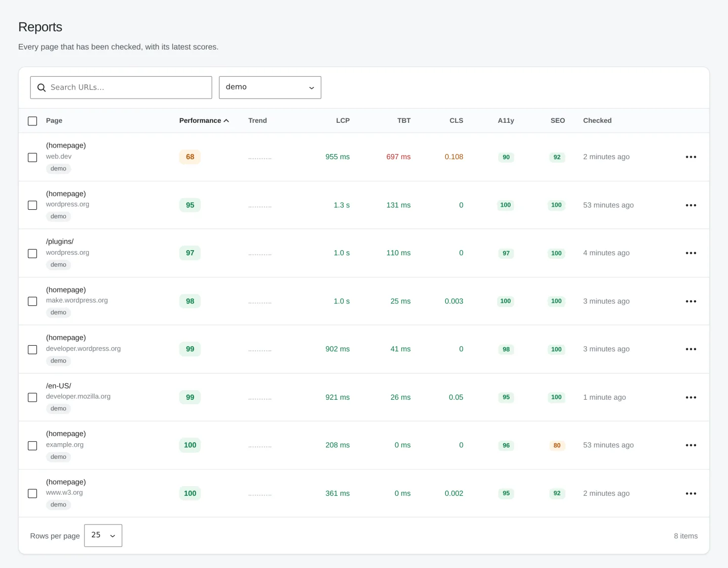Click the demo tag on example.org row
The image size is (728, 568).
point(59,457)
